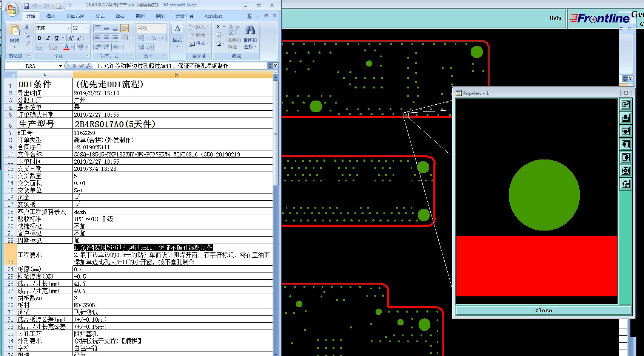
Task: Toggle underline formatting
Action: click(x=56, y=38)
